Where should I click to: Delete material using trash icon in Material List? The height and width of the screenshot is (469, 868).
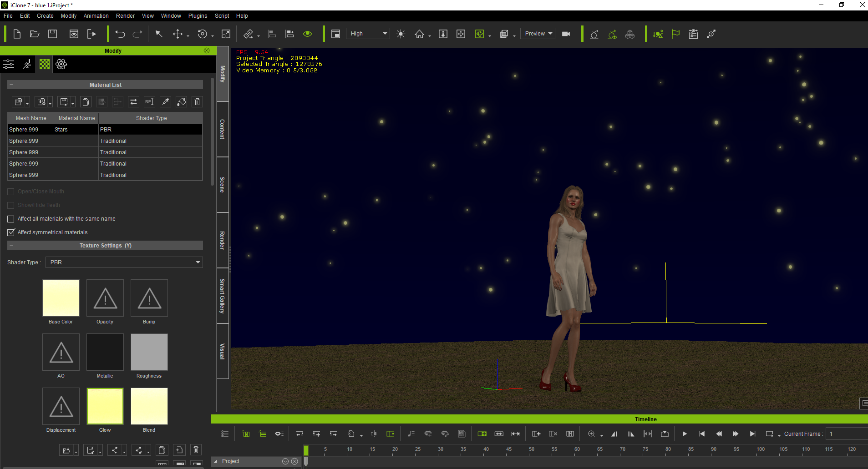197,102
